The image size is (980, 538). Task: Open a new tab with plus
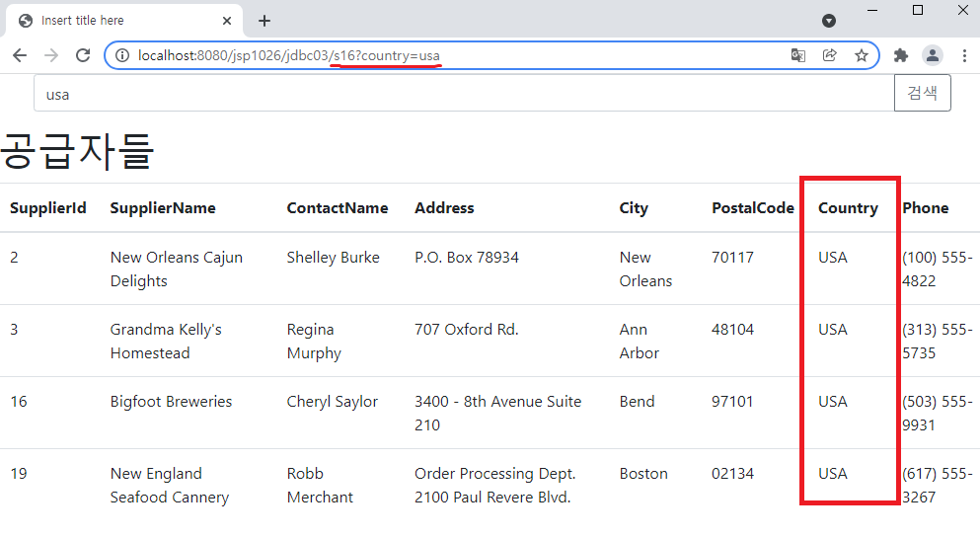pyautogui.click(x=264, y=21)
